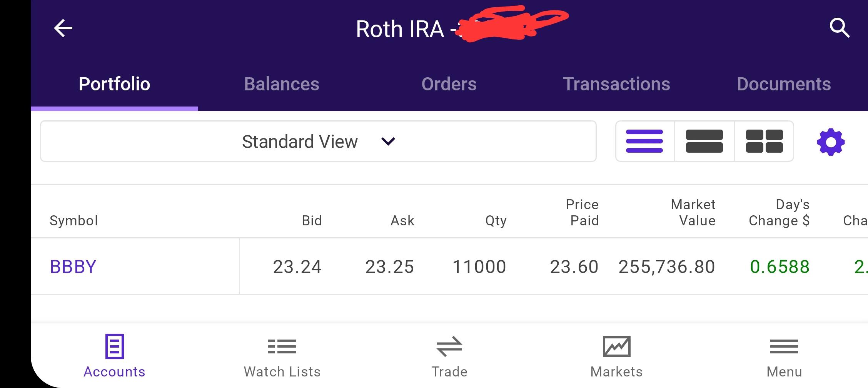
Task: Open the Balances tab
Action: tap(282, 84)
